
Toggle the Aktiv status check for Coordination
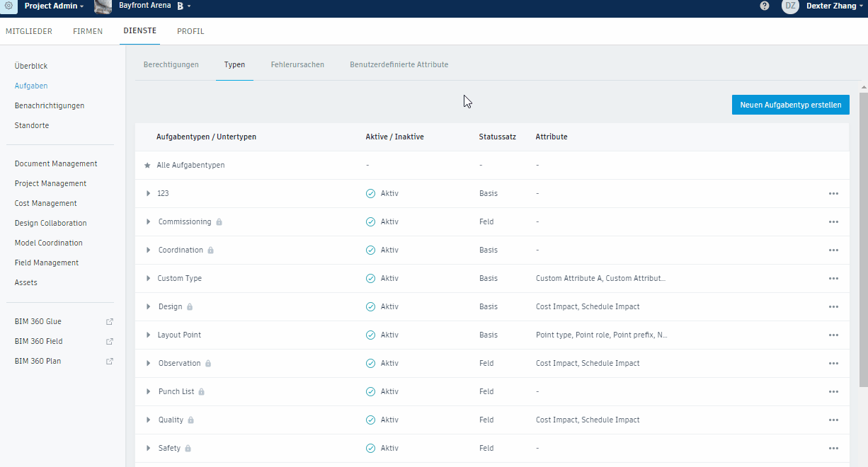370,250
